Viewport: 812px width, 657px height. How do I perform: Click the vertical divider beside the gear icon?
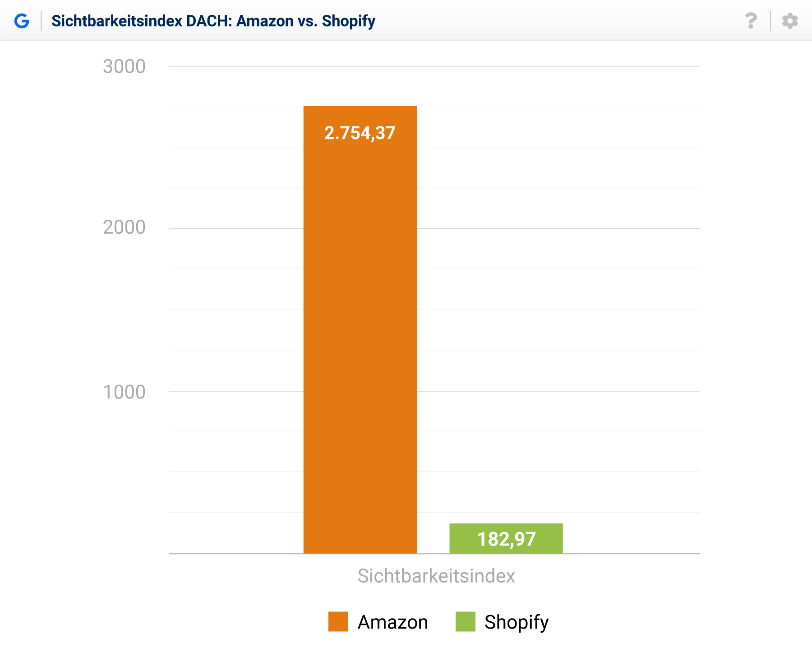coord(770,21)
